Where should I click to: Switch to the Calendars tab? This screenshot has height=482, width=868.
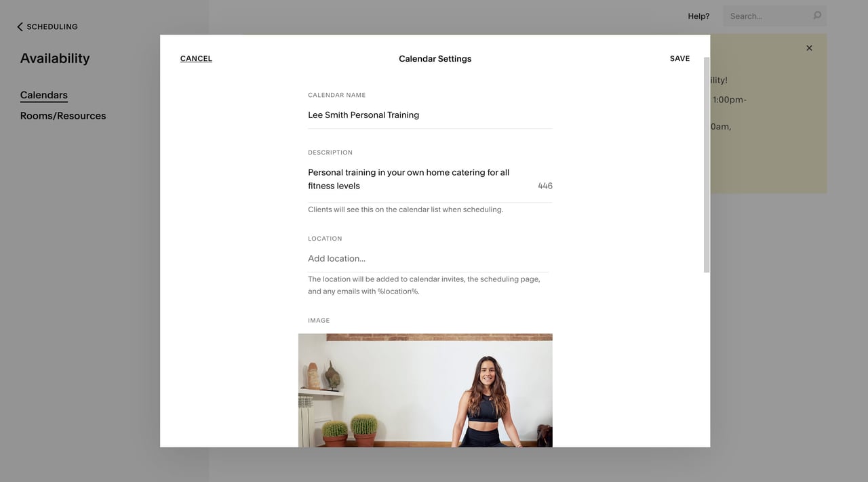click(x=43, y=95)
